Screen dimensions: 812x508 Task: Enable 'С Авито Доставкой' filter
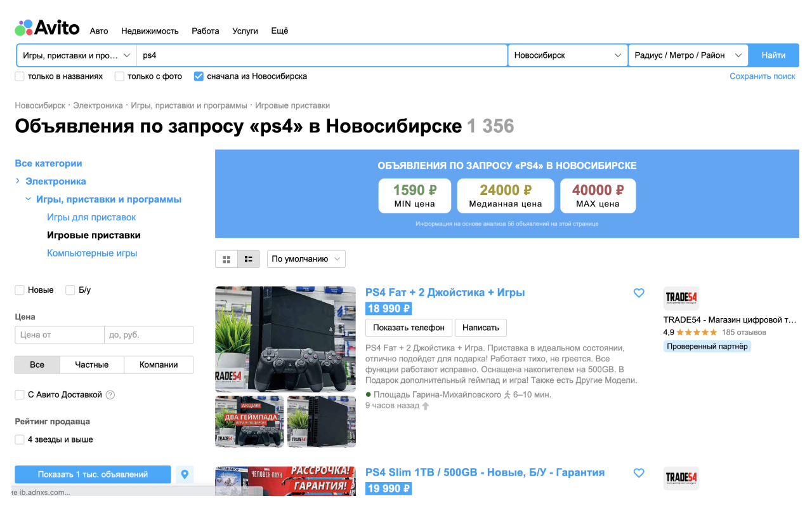[20, 395]
